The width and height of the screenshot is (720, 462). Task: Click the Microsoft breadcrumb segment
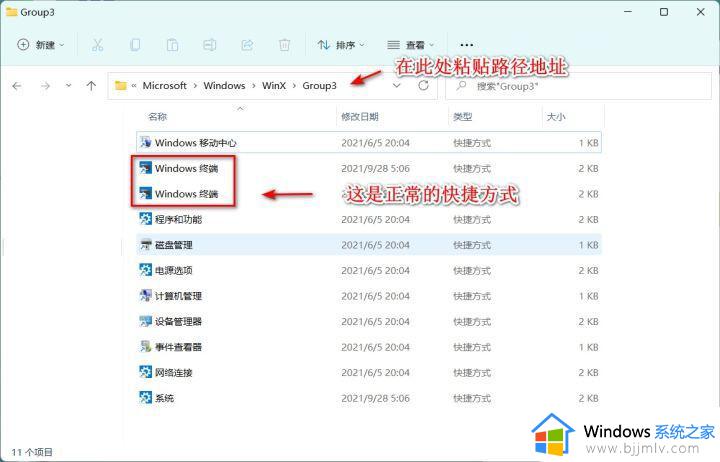(164, 86)
